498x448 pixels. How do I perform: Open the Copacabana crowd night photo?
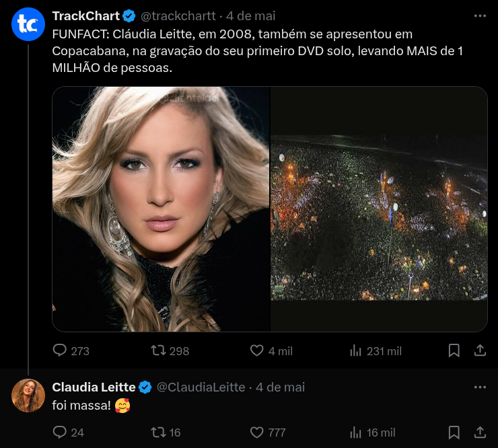pos(379,209)
